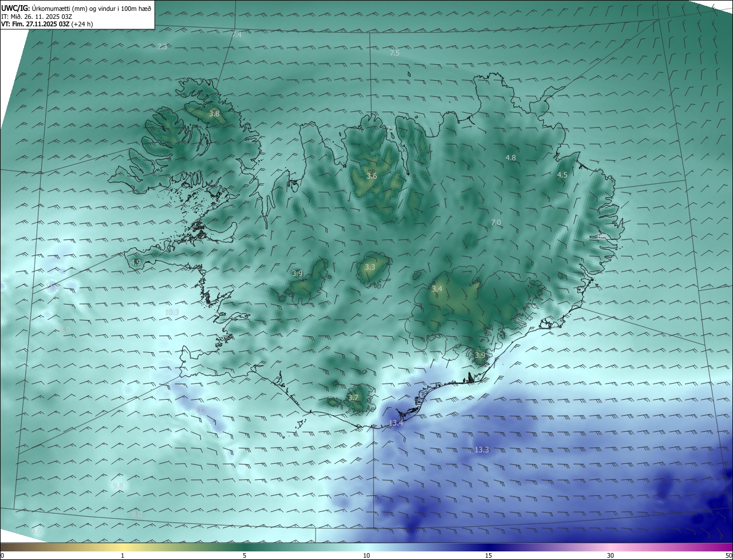Image resolution: width=733 pixels, height=560 pixels.
Task: Click the 3.8 value on the Westfjords
Action: 214,114
